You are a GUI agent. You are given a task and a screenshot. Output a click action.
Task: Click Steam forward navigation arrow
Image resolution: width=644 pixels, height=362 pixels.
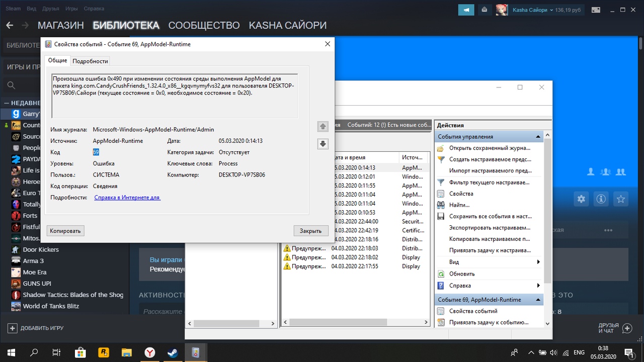pyautogui.click(x=25, y=25)
